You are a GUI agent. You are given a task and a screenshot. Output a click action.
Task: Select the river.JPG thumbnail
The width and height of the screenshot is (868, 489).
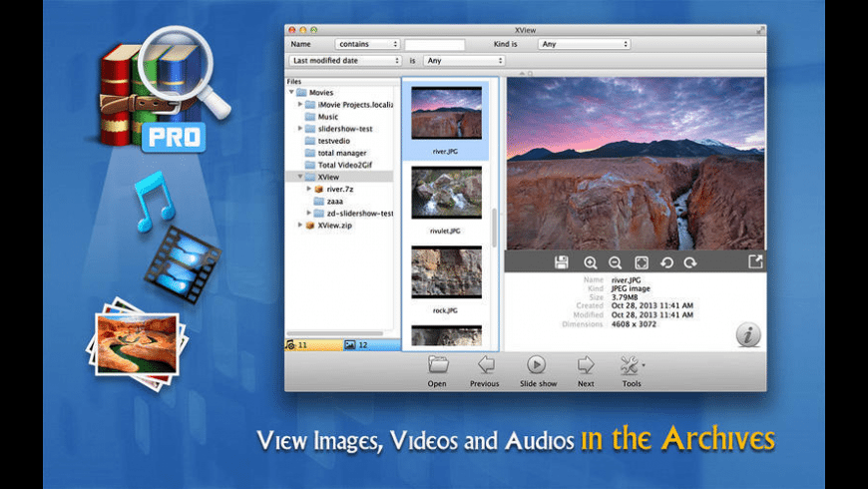pyautogui.click(x=446, y=113)
